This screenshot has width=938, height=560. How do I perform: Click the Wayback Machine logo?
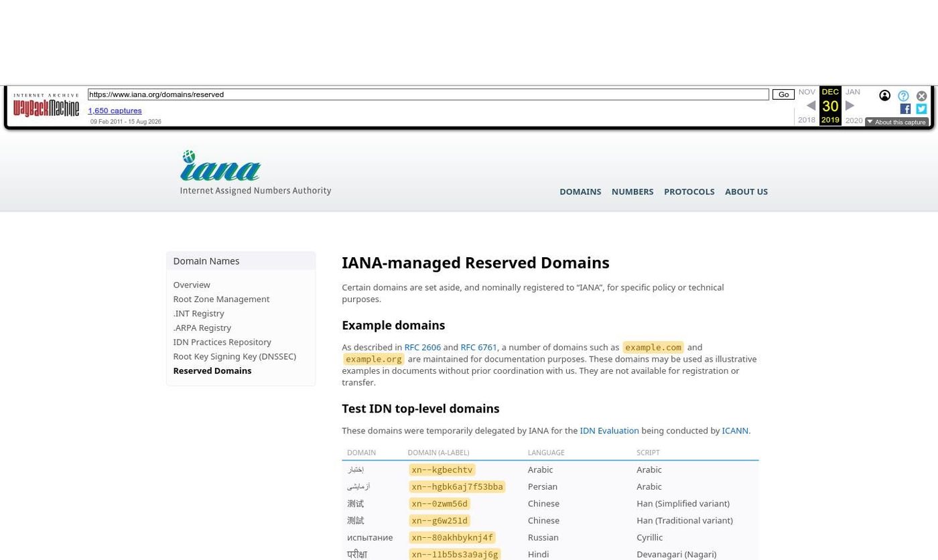tap(46, 105)
